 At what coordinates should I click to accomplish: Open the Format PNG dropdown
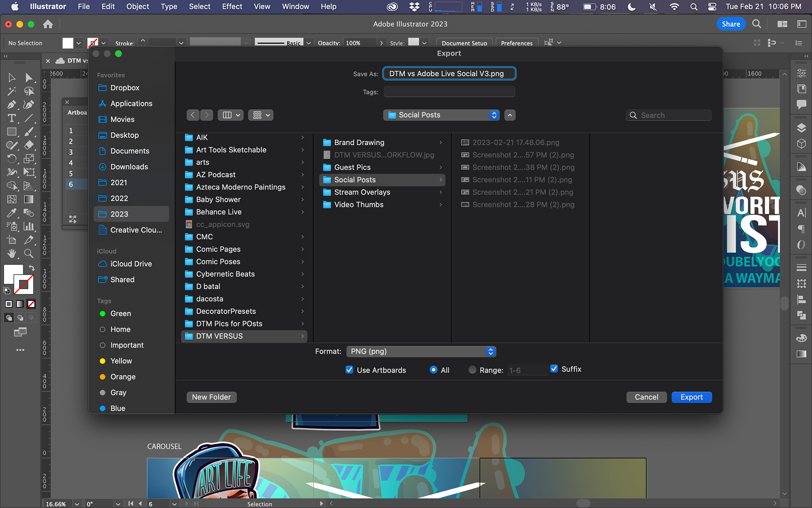[421, 351]
